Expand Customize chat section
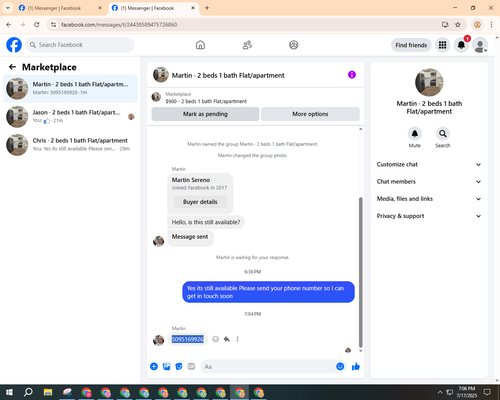Viewport: 500px width, 400px height. (429, 164)
